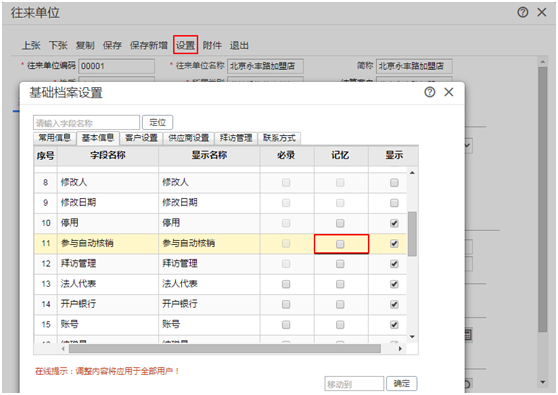Switch to the 拜访管理 tab
This screenshot has width=558, height=395.
[236, 138]
